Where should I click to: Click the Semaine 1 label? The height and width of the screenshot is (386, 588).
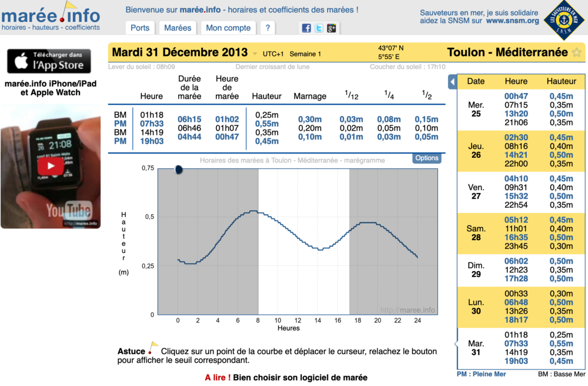(305, 54)
